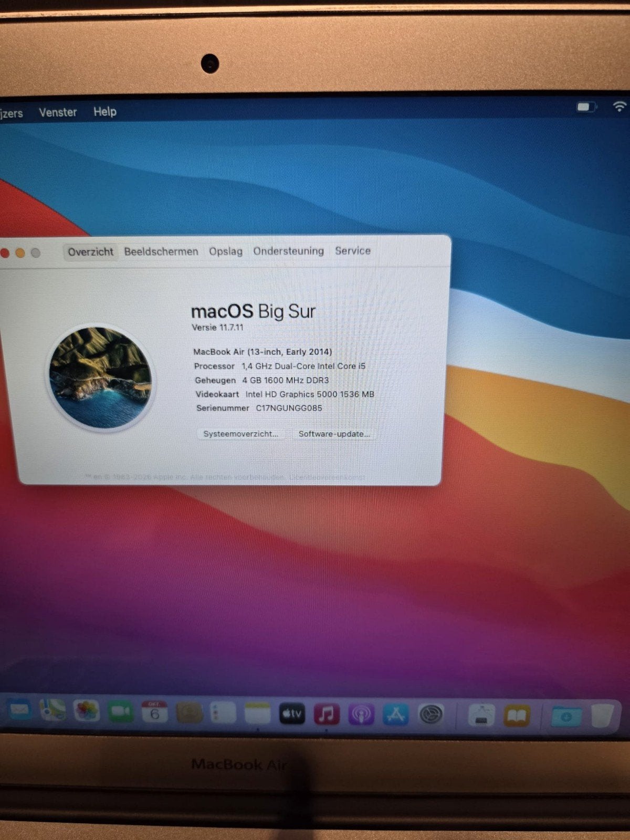630x840 pixels.
Task: Open the Ondersteuning tab
Action: pos(289,251)
